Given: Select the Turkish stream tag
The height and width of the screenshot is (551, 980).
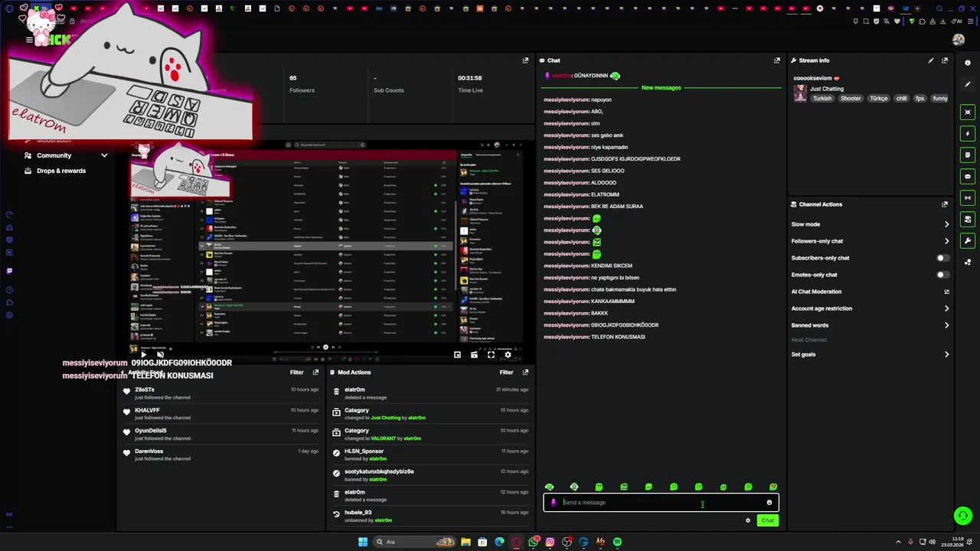Looking at the screenshot, I should (x=822, y=99).
